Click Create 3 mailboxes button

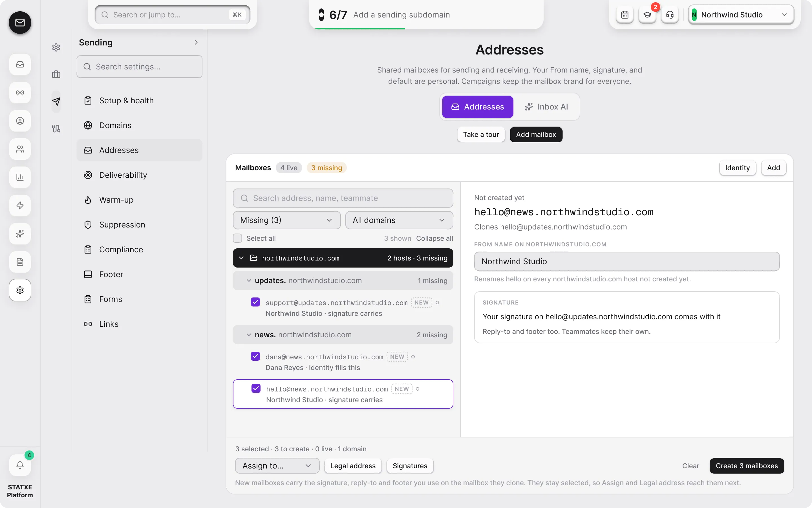[x=747, y=466]
